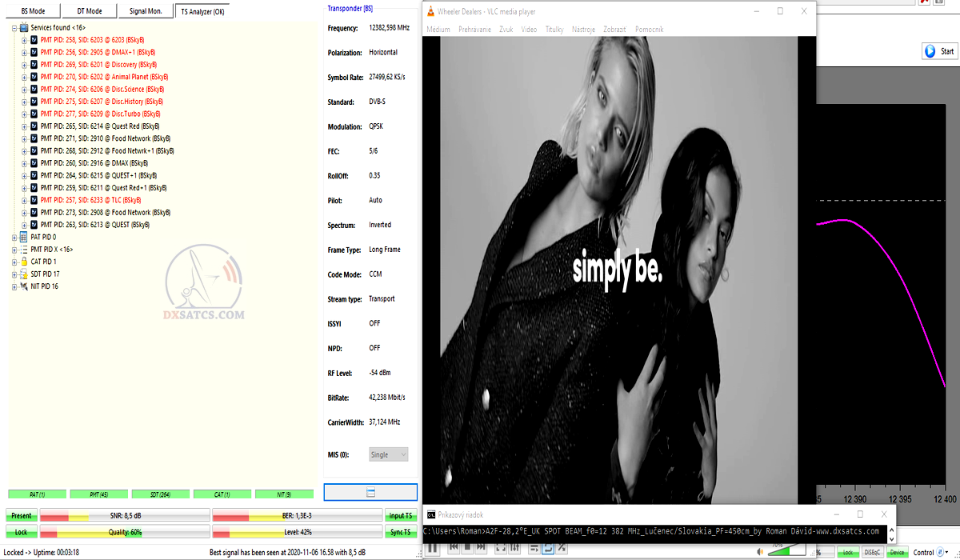Open the MIS Single dropdown
Screen dimensions: 960x560
[388, 454]
